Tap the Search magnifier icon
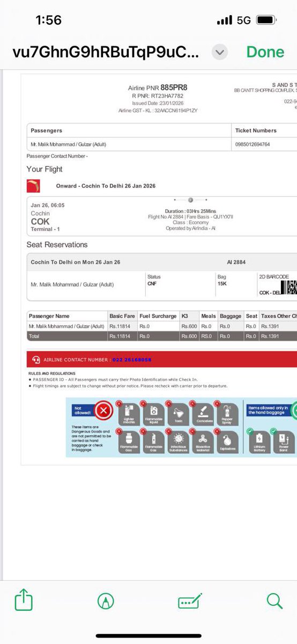This screenshot has width=297, height=644. pos(274,601)
